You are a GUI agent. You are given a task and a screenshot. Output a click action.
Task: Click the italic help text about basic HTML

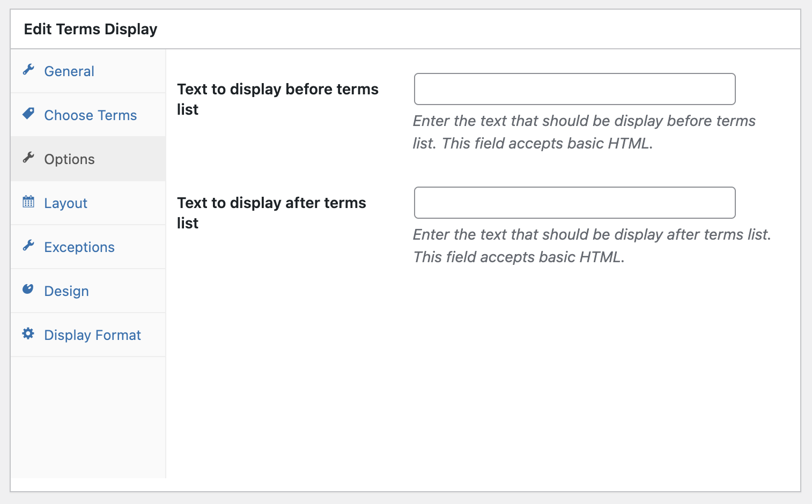[584, 132]
